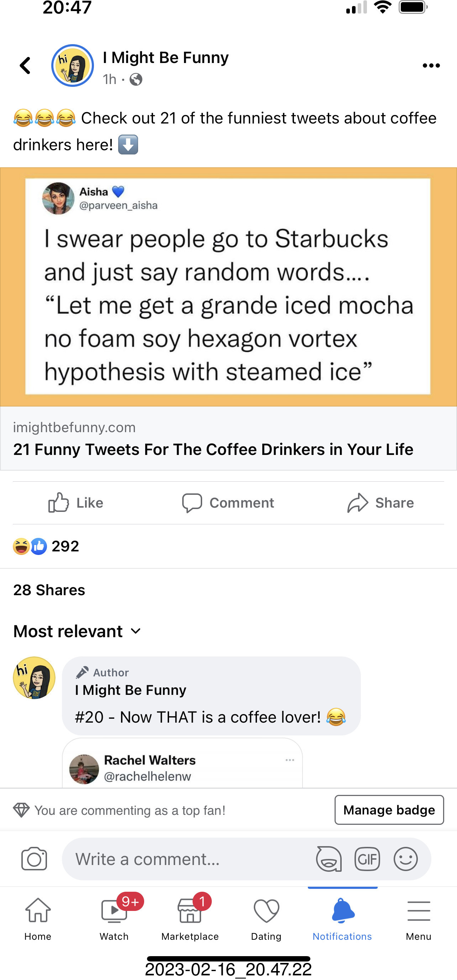Tap the back arrow icon
The width and height of the screenshot is (457, 980).
[x=25, y=65]
